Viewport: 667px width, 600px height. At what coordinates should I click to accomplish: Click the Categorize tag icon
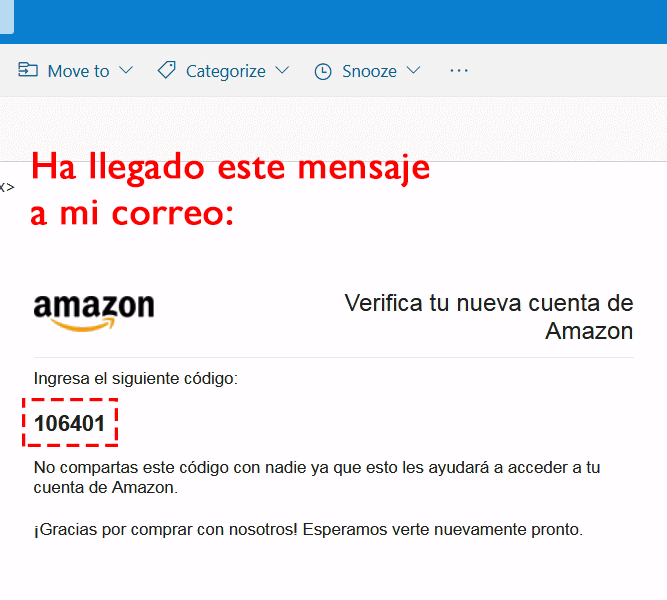166,70
